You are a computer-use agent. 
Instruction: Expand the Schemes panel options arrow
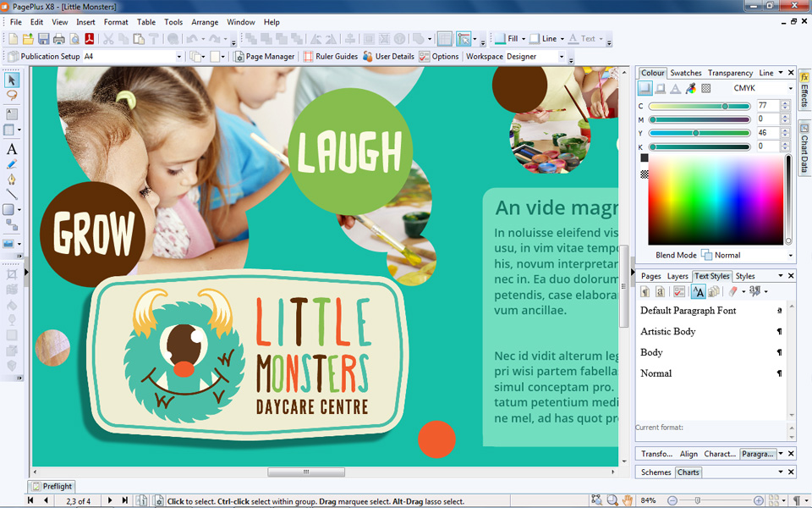[x=781, y=472]
